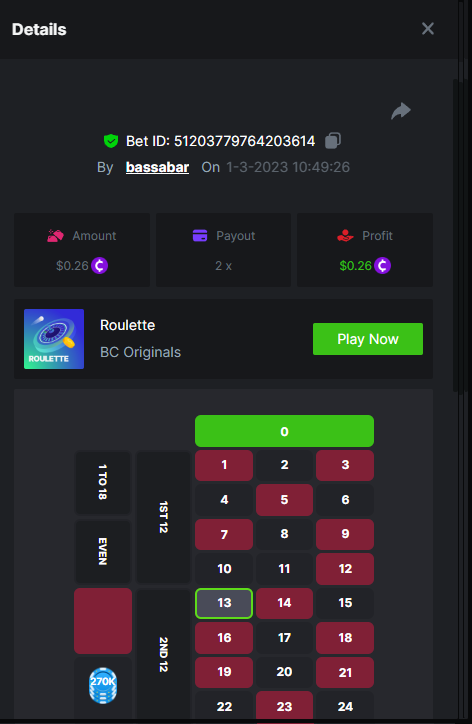Click the vertical scrollbar on right edge
Screen dimensions: 472x724
(x=456, y=235)
